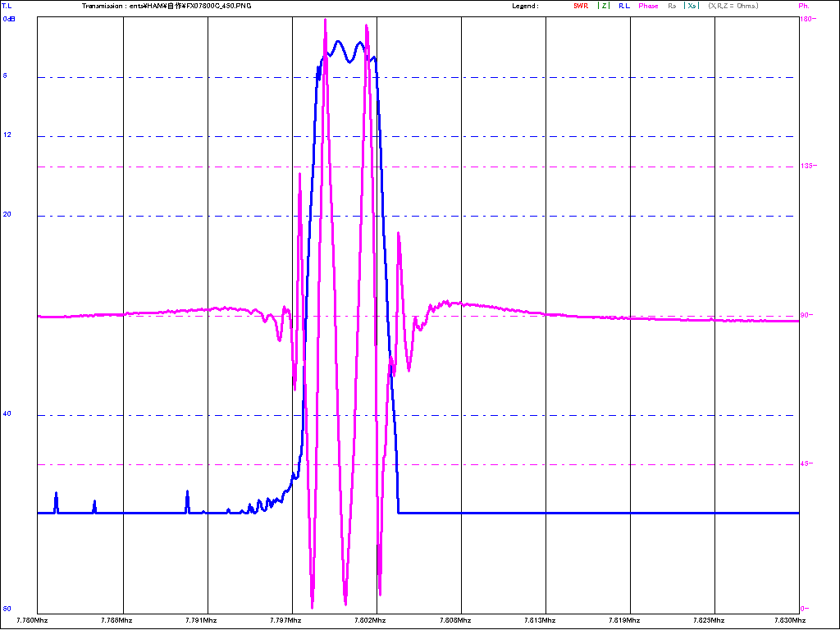
Task: Click the 40 dB mark on left axis
Action: (7, 414)
